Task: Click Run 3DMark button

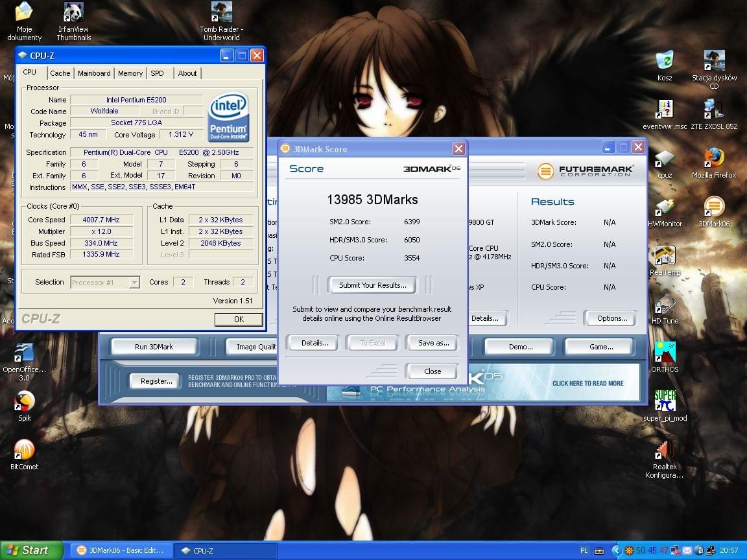Action: tap(154, 347)
